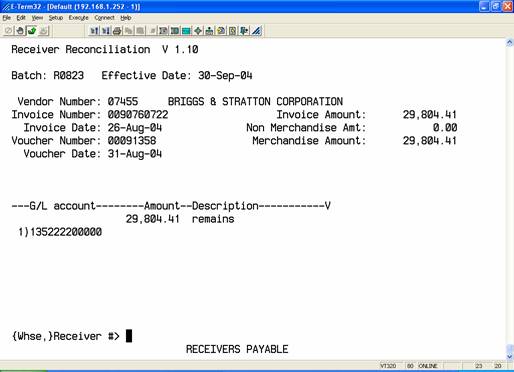Open the Execute menu
Screen dimensions: 514x372
click(78, 18)
